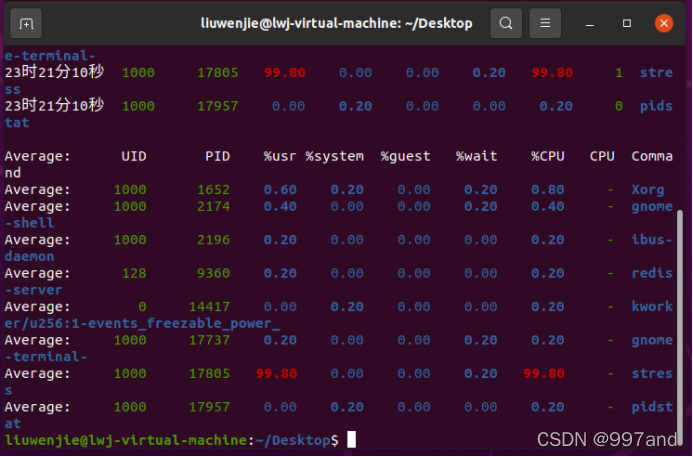Click 0.60 %usr value for Xorg
This screenshot has height=457, width=693.
[x=280, y=190]
